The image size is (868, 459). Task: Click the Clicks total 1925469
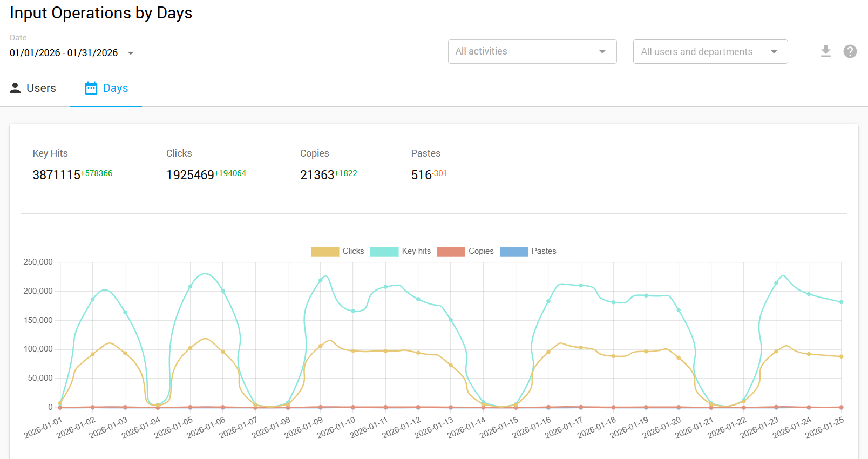coord(190,175)
